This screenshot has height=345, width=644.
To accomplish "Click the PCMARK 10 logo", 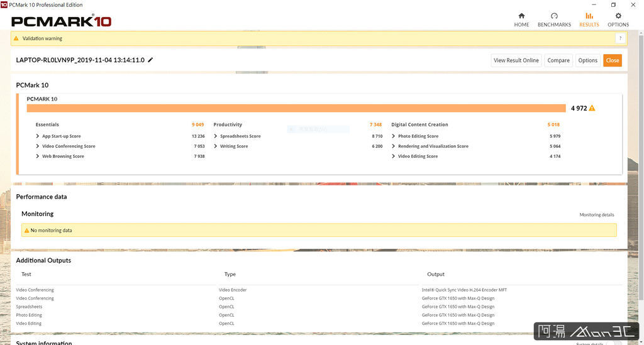I will (61, 21).
